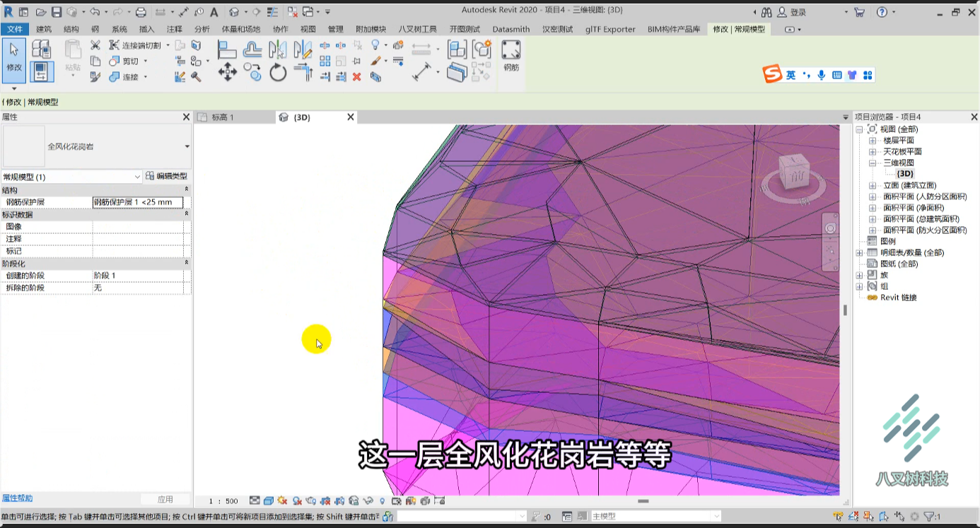Expand 天花板平面 node in project browser
This screenshot has height=528, width=980.
click(873, 152)
